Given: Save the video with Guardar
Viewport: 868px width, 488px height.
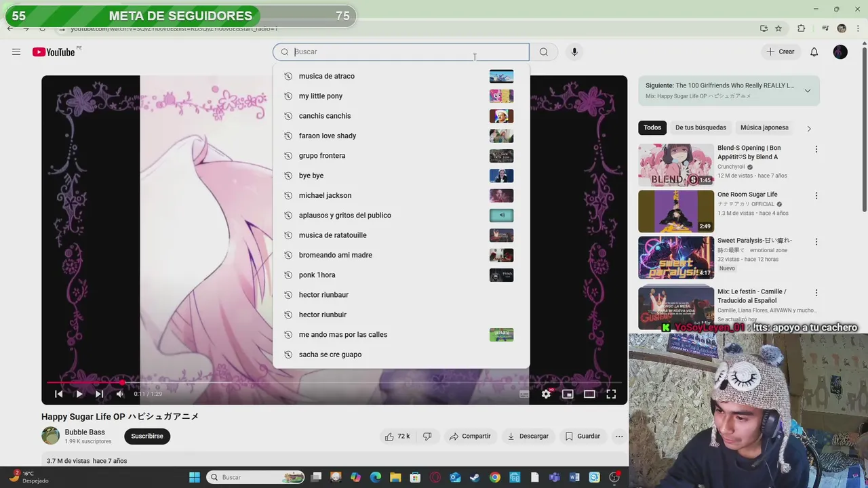Looking at the screenshot, I should coord(583,436).
